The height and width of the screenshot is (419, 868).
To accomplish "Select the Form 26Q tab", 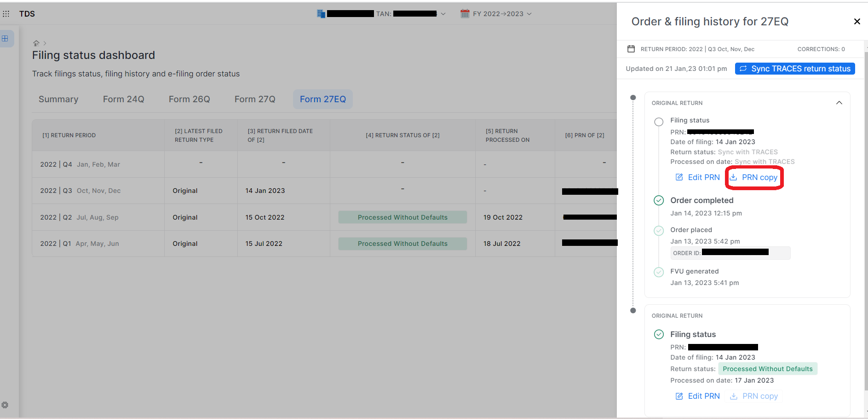I will click(189, 99).
